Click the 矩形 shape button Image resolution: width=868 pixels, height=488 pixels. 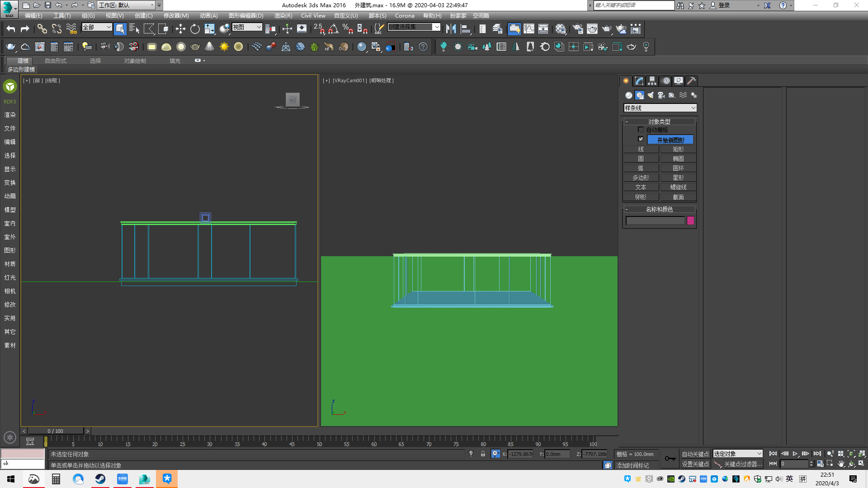point(678,149)
